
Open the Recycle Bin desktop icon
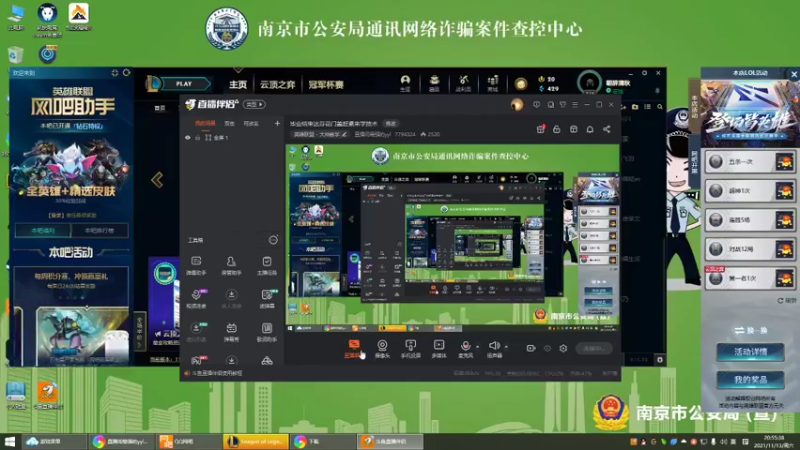16,55
